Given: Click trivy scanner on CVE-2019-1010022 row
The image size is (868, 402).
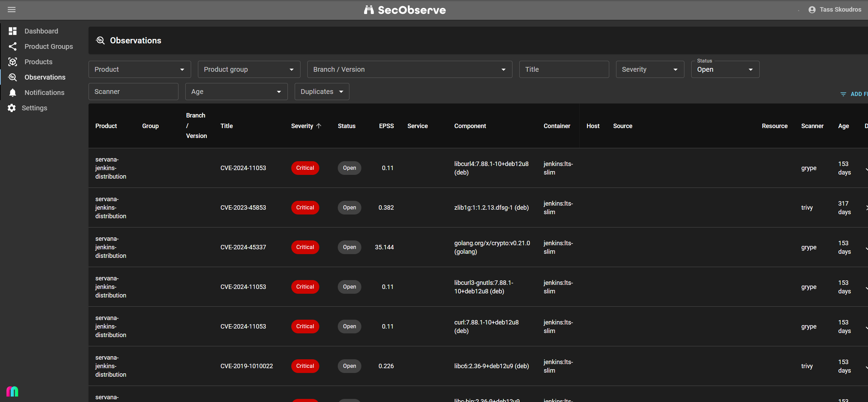Looking at the screenshot, I should [x=807, y=366].
